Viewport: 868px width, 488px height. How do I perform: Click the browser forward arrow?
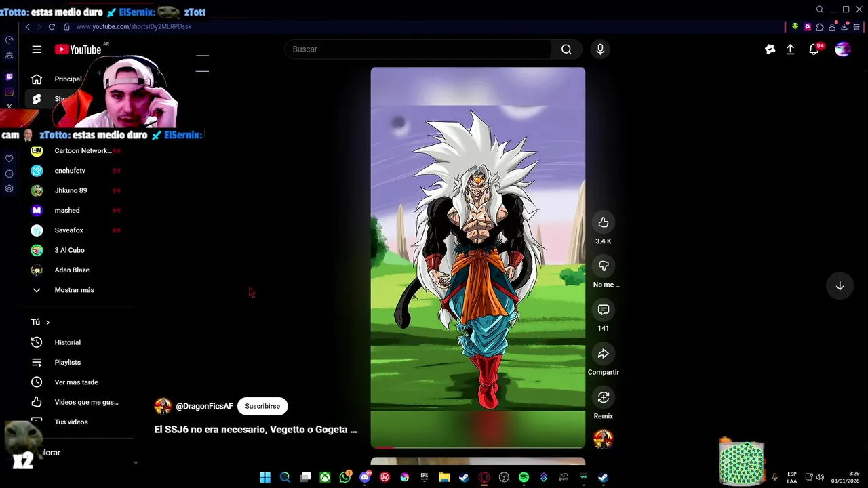[x=39, y=26]
